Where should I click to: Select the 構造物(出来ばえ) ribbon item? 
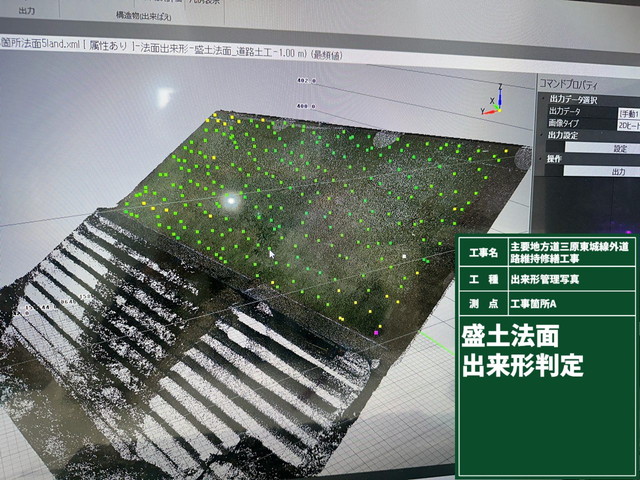pyautogui.click(x=144, y=17)
